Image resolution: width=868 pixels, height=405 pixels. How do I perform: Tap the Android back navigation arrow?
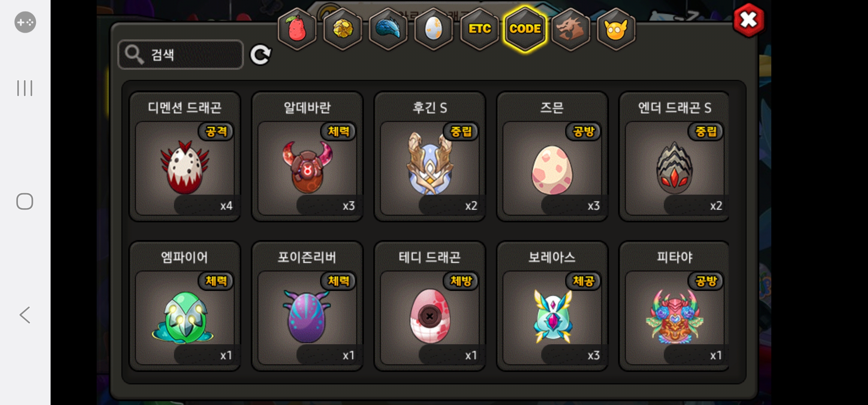pos(25,315)
